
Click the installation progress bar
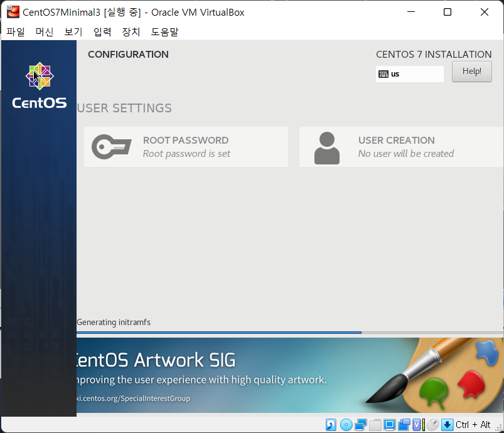tap(290, 333)
